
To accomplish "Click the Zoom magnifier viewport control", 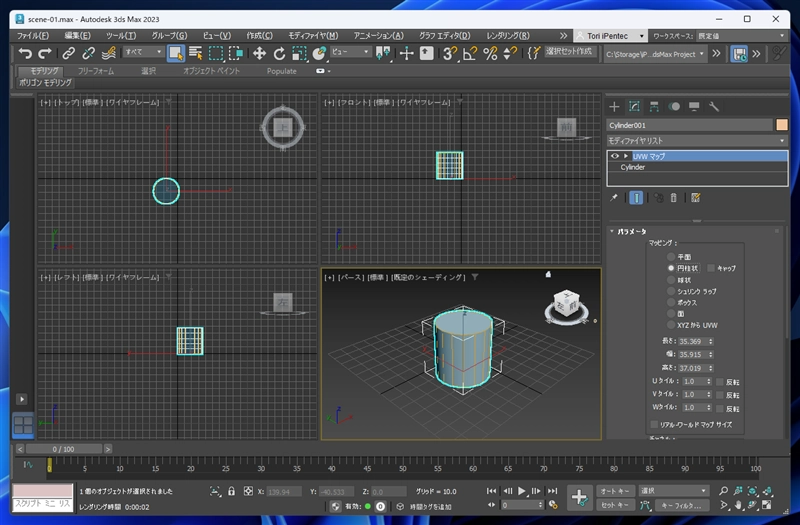I will (x=723, y=491).
